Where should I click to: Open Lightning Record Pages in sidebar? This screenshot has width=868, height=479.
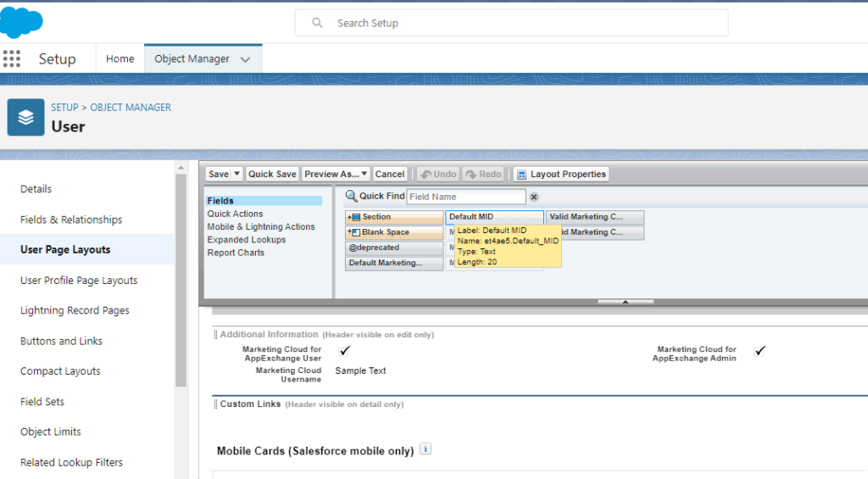[75, 310]
